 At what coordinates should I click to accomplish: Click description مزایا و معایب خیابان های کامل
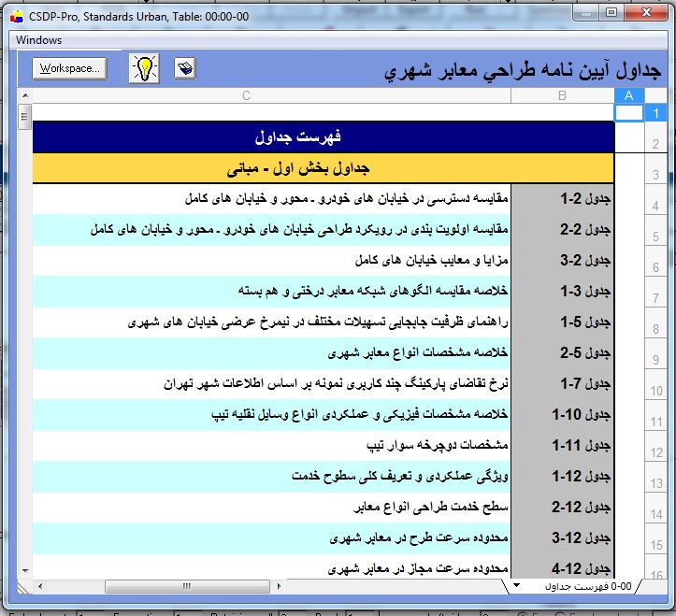click(432, 261)
